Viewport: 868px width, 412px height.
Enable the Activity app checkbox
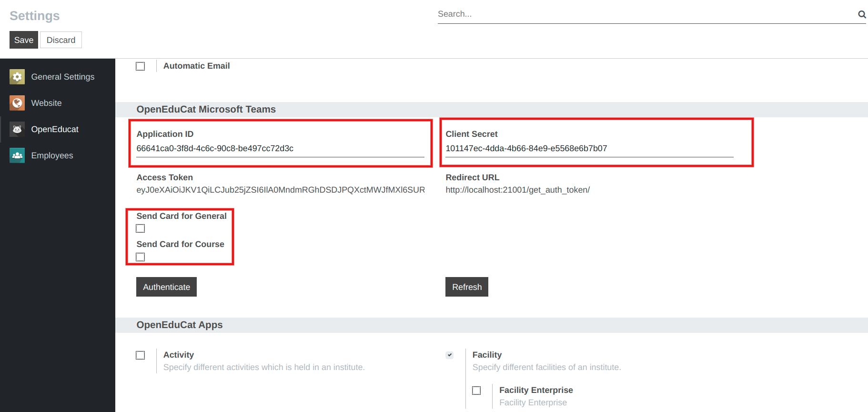coord(140,355)
